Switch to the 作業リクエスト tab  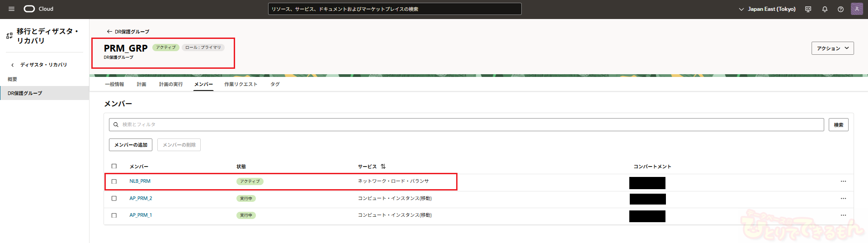point(241,85)
